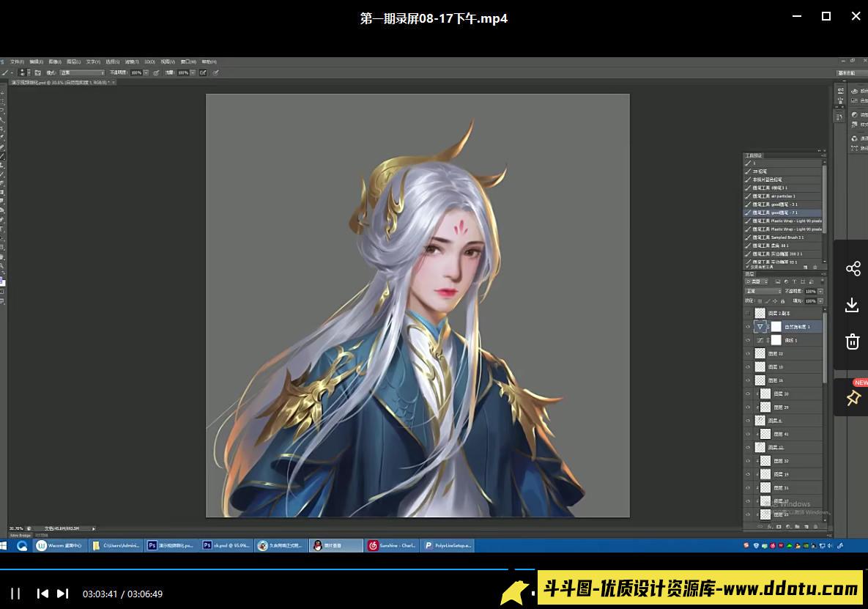Open the layer blend mode dropdown
The height and width of the screenshot is (609, 868).
[763, 291]
